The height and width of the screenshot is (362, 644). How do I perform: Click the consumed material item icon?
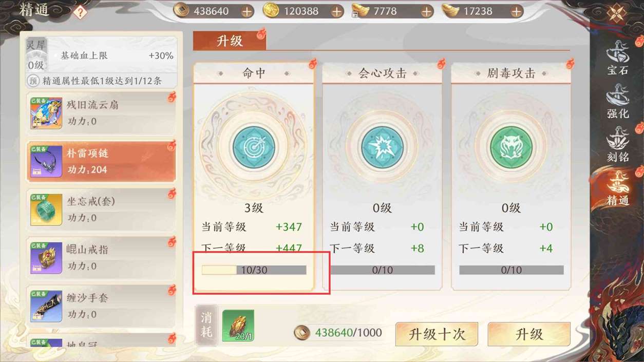[x=238, y=326]
